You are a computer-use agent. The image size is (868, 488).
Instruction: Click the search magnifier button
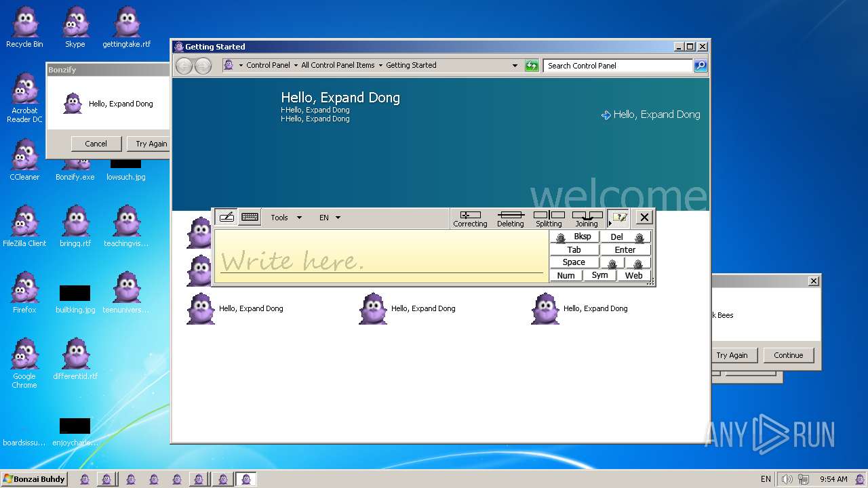coord(701,66)
